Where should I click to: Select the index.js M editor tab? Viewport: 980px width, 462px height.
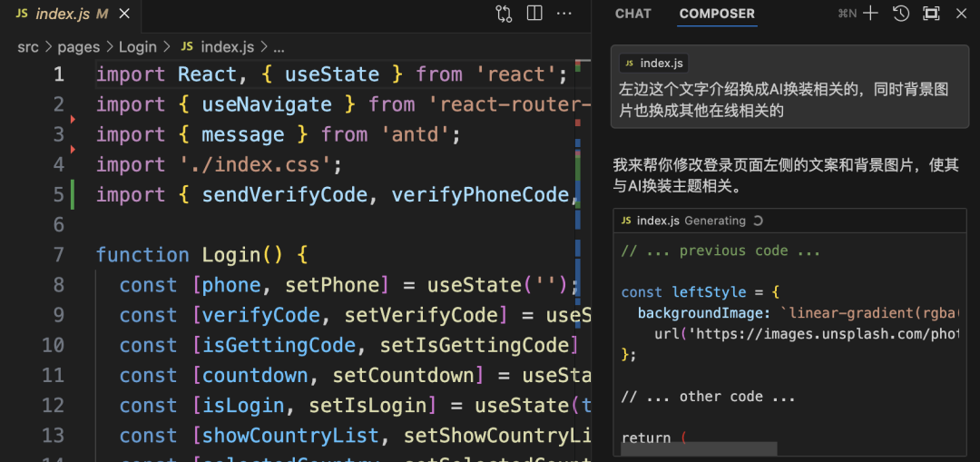[x=71, y=15]
